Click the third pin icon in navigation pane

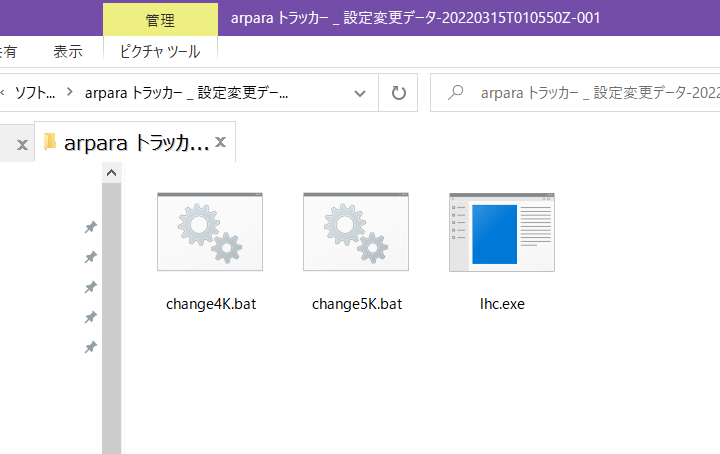90,287
